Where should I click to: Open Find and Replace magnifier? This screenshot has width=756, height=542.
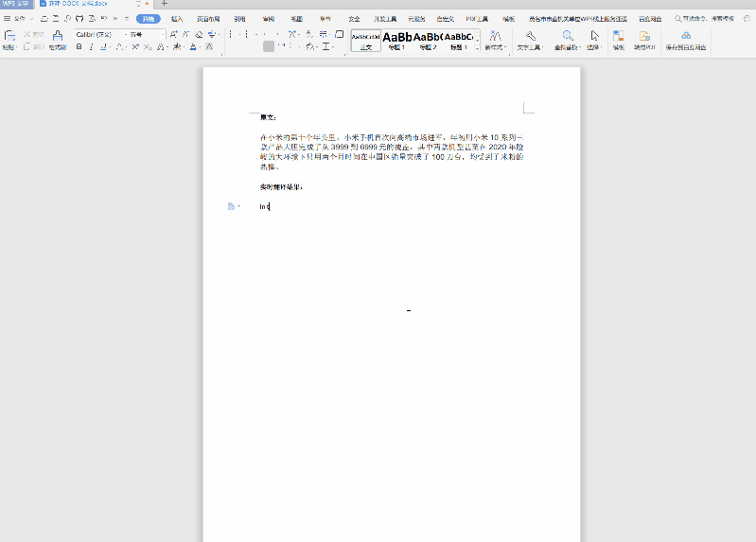click(568, 36)
